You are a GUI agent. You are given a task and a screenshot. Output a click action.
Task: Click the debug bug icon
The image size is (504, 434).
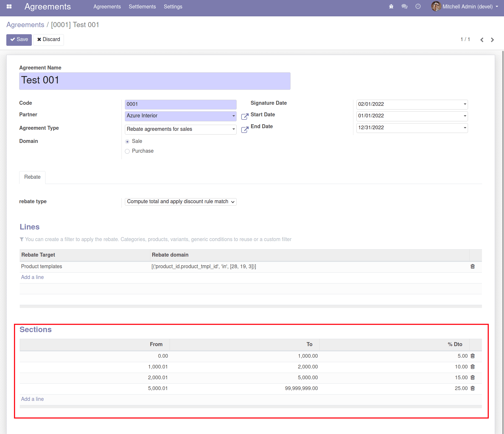coord(391,7)
